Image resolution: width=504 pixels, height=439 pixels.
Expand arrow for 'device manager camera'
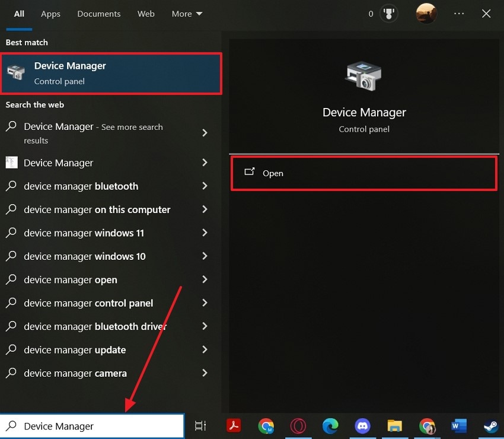[205, 373]
